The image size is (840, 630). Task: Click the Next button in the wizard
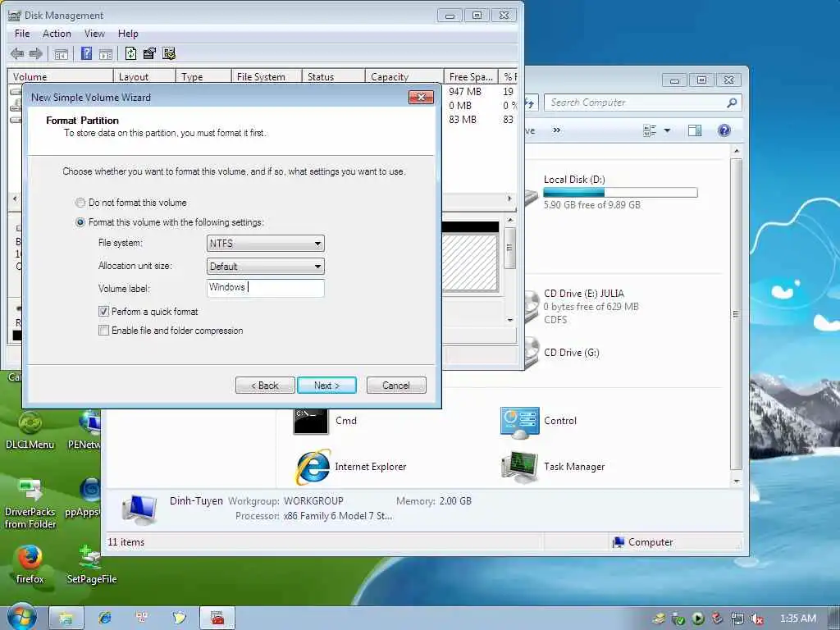point(326,386)
